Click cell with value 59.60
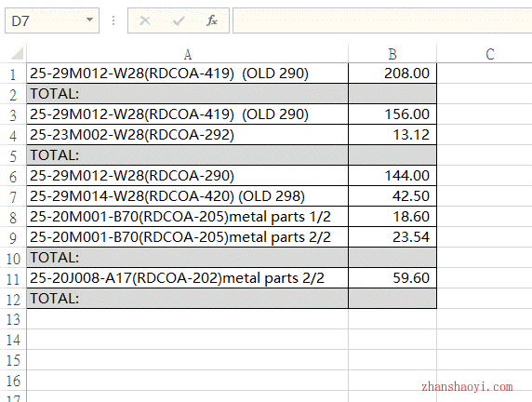This screenshot has width=532, height=402. pos(392,278)
